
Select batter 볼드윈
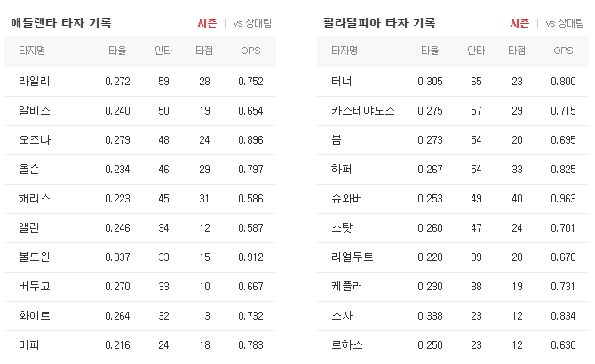[x=35, y=257]
